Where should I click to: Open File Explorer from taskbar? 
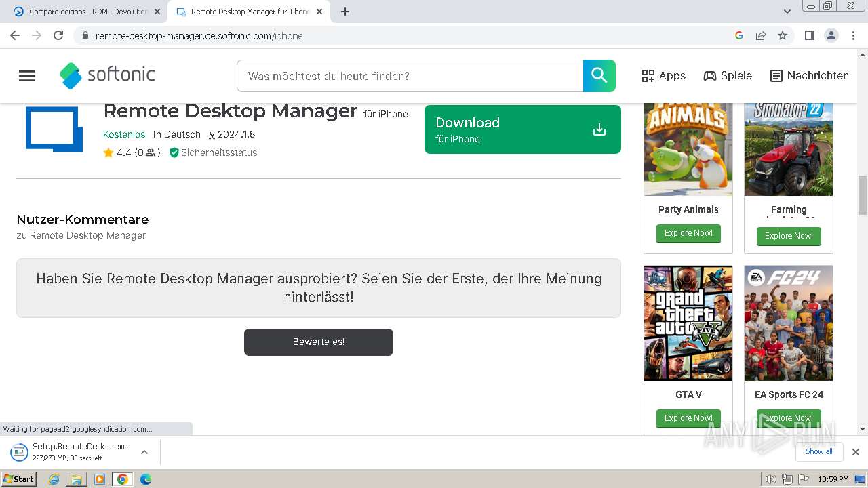(x=77, y=479)
